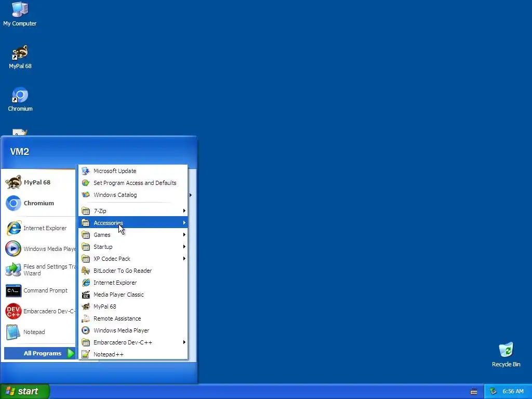The image size is (532, 399).
Task: Click the Remote Assistance icon
Action: click(x=86, y=318)
